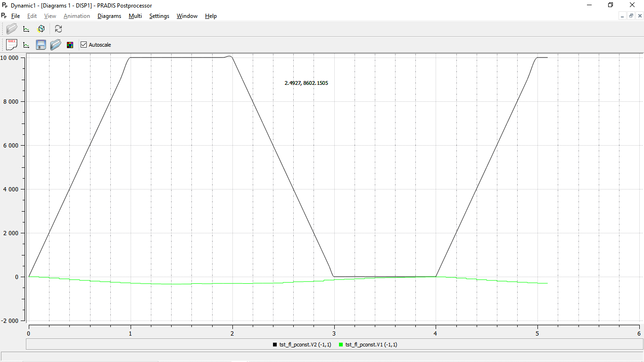Uncheck the Autoscale checkbox
The height and width of the screenshot is (362, 644).
[x=84, y=45]
